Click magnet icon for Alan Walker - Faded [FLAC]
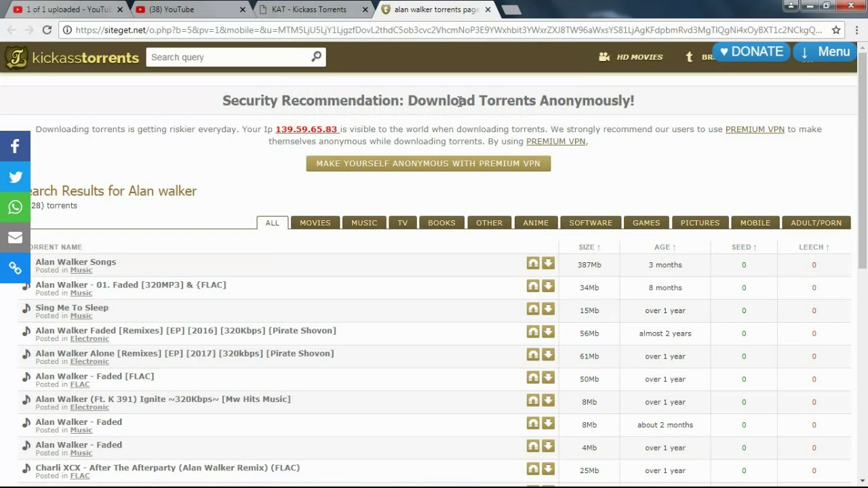868x488 pixels. 533,378
